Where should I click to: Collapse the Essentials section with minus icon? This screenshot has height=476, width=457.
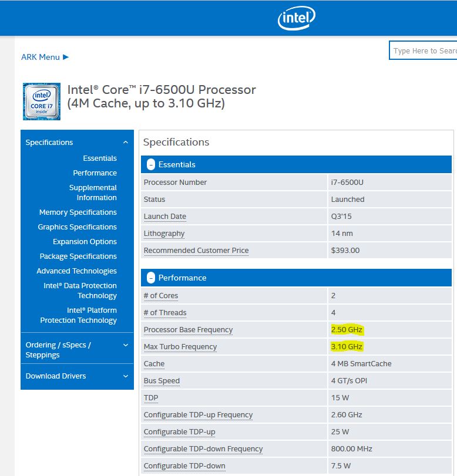point(151,164)
